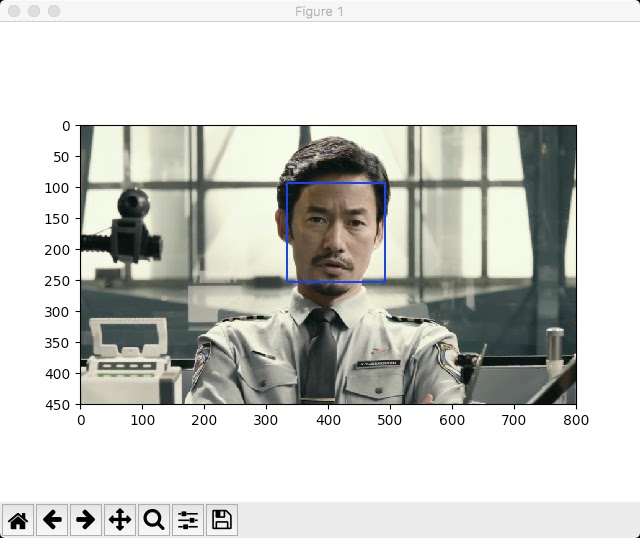This screenshot has width=640, height=538.
Task: Activate the pan/move axes tool
Action: pos(120,520)
